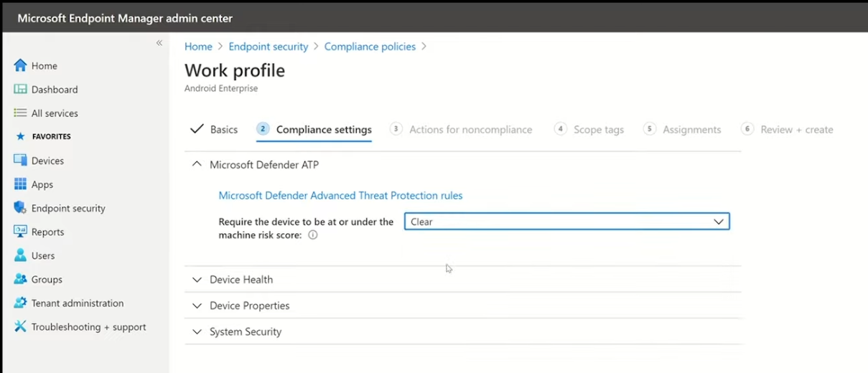Open the Tenant administration icon

(20, 303)
